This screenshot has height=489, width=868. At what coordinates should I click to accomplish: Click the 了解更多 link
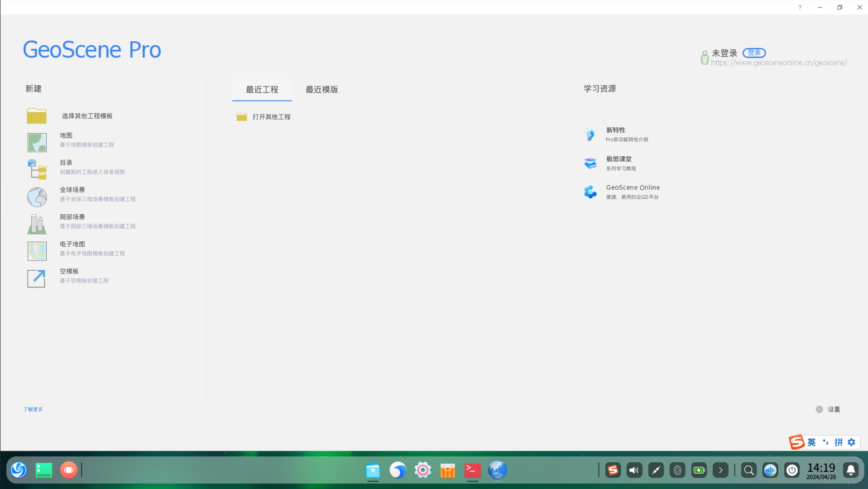[33, 409]
